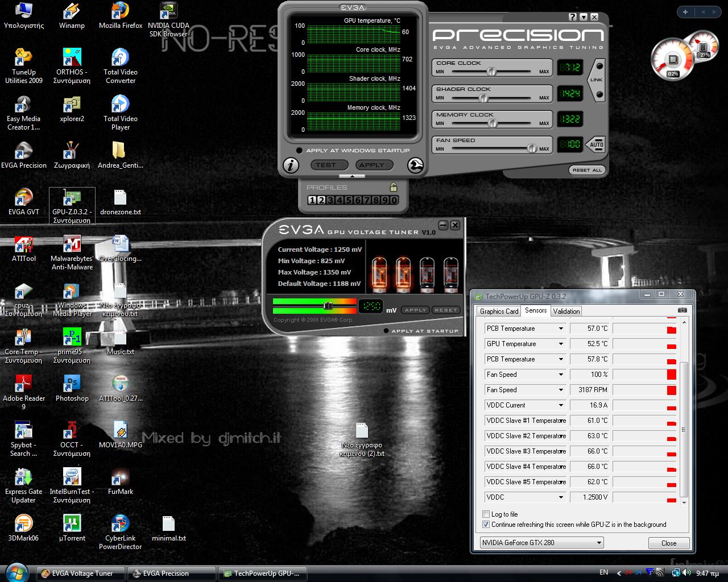The height and width of the screenshot is (582, 728).
Task: Expand GPU Temperature sensor dropdown
Action: pos(561,344)
